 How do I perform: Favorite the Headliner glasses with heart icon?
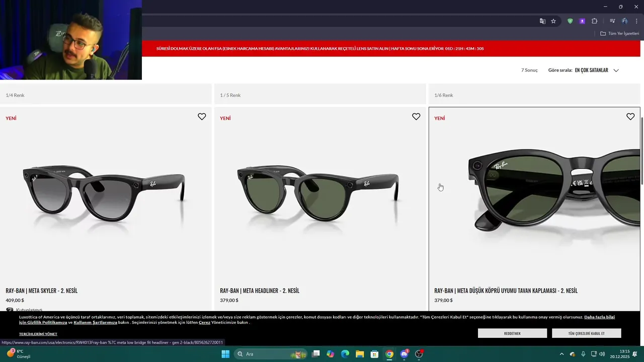pyautogui.click(x=416, y=117)
